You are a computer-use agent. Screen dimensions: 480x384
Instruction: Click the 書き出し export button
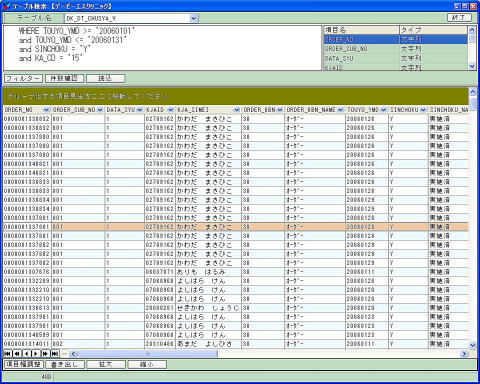click(65, 364)
